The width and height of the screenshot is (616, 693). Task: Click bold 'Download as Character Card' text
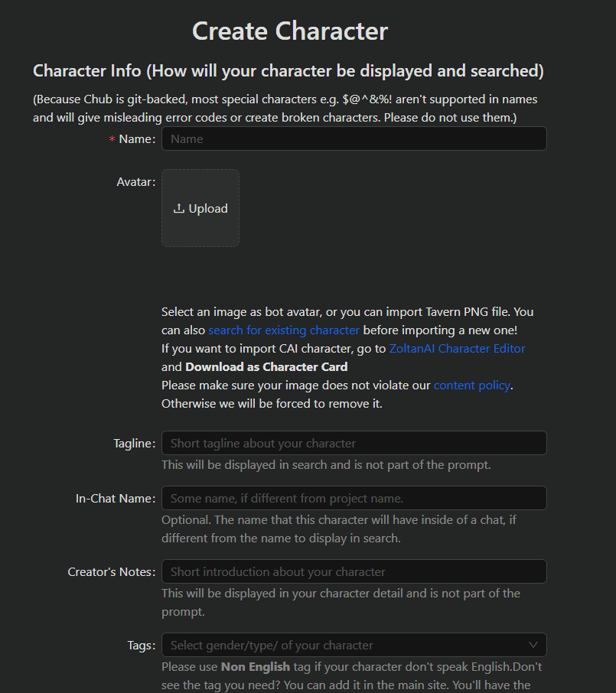click(x=266, y=367)
